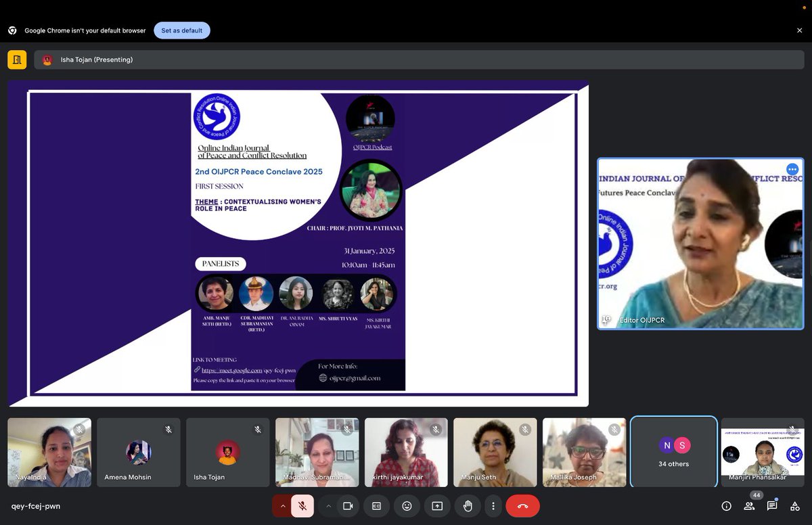
Task: Select Isha Tojan (Presenting) banner
Action: click(419, 60)
